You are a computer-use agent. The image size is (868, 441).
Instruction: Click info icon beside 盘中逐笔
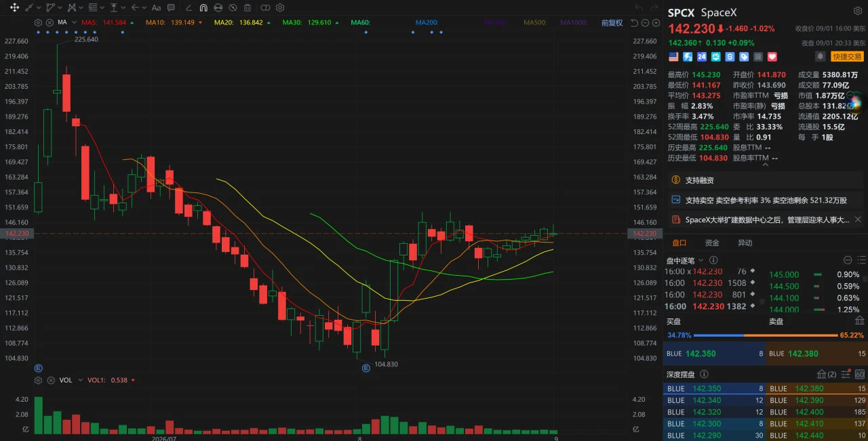click(x=713, y=260)
